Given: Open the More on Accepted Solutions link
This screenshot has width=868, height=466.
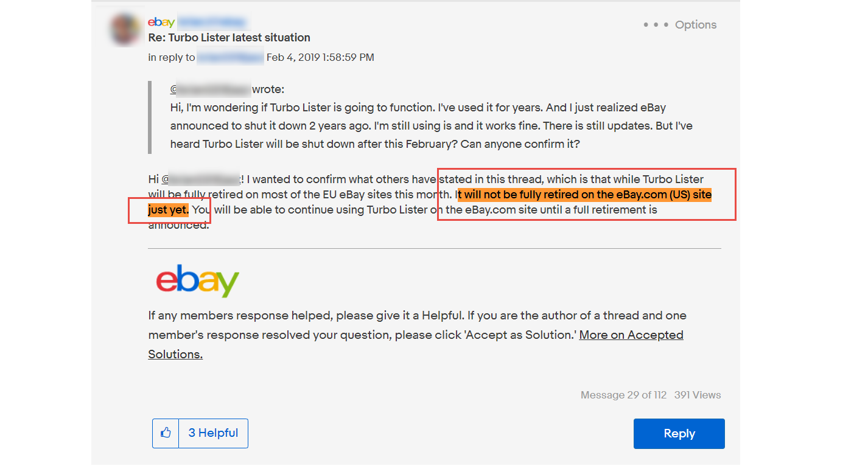Looking at the screenshot, I should 416,344.
